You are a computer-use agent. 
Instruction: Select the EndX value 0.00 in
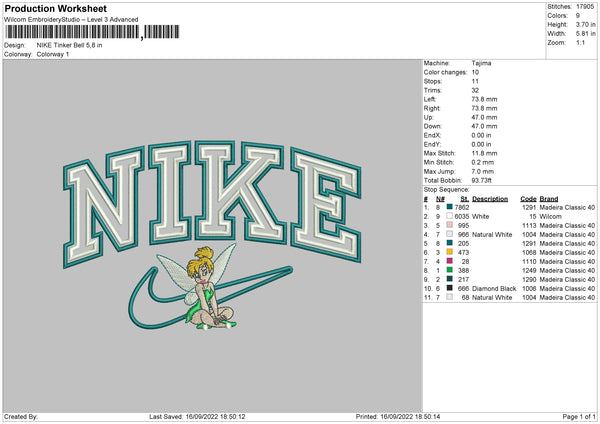(481, 135)
